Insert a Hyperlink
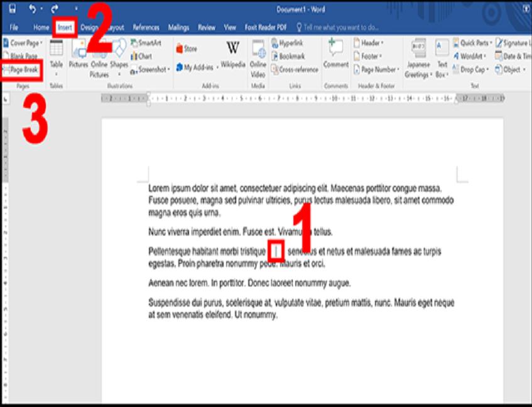This screenshot has width=532, height=407. click(x=287, y=43)
